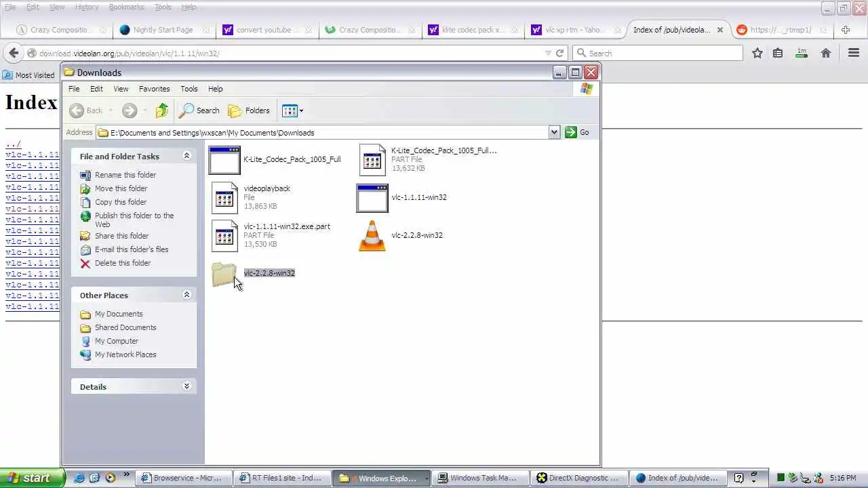The height and width of the screenshot is (488, 868).
Task: Select the VLC cone vlc-2.2.8-win32 icon
Action: click(x=372, y=236)
